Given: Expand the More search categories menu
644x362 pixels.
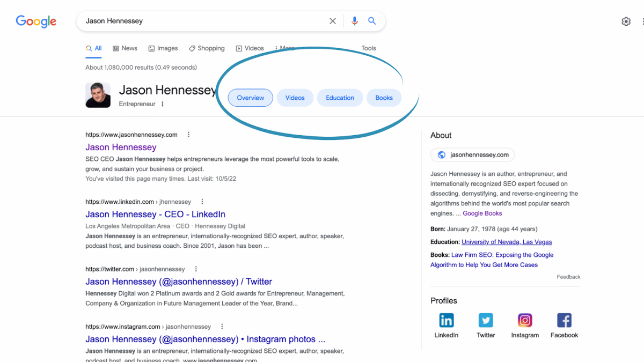Looking at the screenshot, I should point(286,48).
